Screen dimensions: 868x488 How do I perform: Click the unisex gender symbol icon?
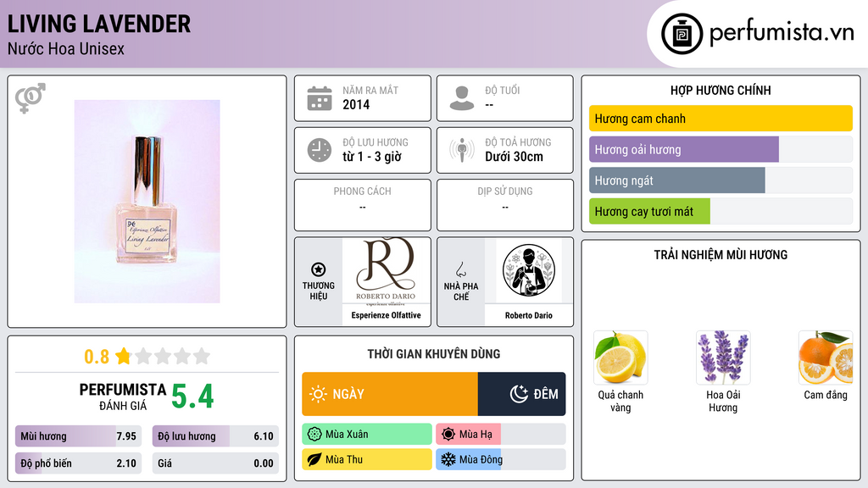[x=31, y=98]
